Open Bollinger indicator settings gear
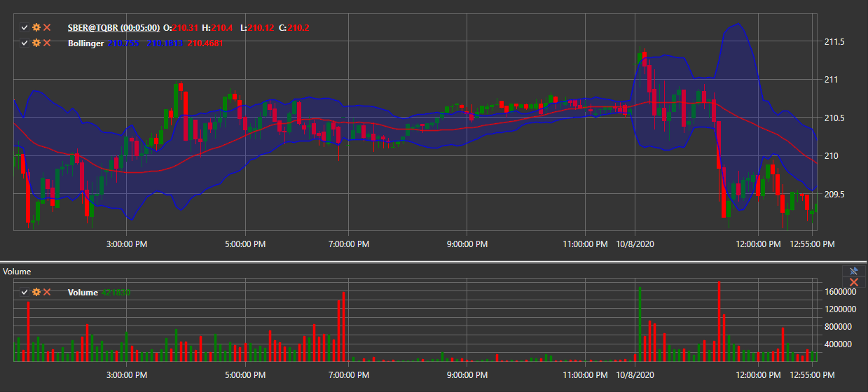This screenshot has width=868, height=392. point(36,43)
